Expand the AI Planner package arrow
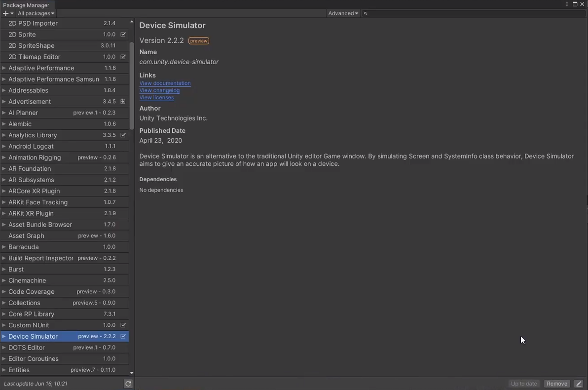The height and width of the screenshot is (390, 588). point(4,113)
